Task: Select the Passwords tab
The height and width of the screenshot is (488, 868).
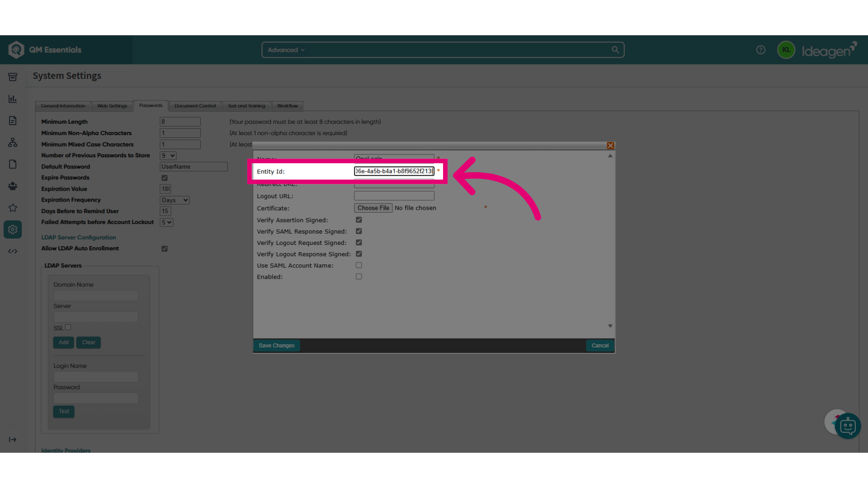Action: pyautogui.click(x=151, y=105)
